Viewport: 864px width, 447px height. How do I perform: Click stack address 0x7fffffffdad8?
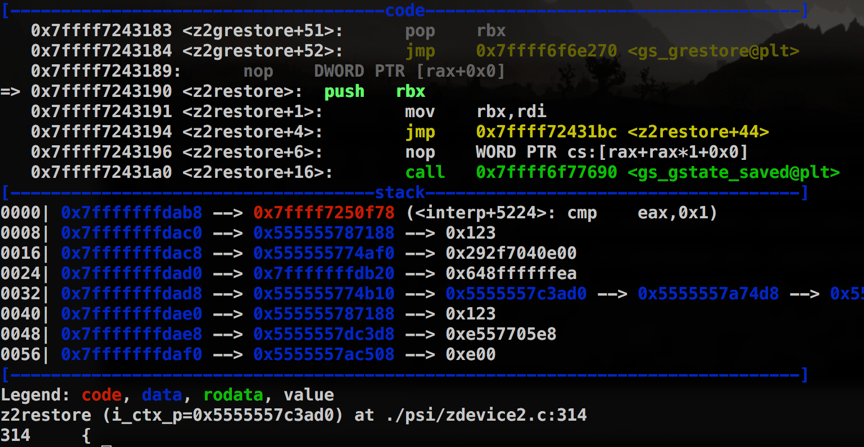coord(132,294)
